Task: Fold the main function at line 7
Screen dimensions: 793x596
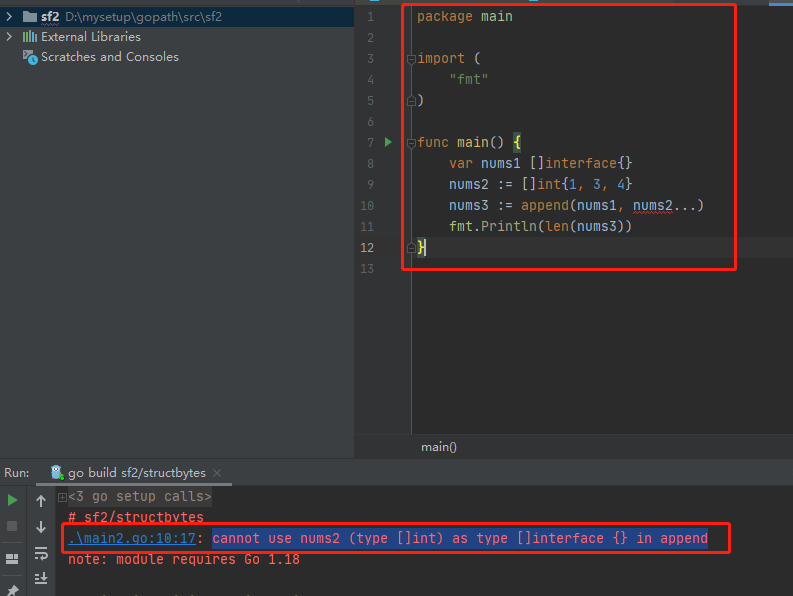Action: point(411,143)
